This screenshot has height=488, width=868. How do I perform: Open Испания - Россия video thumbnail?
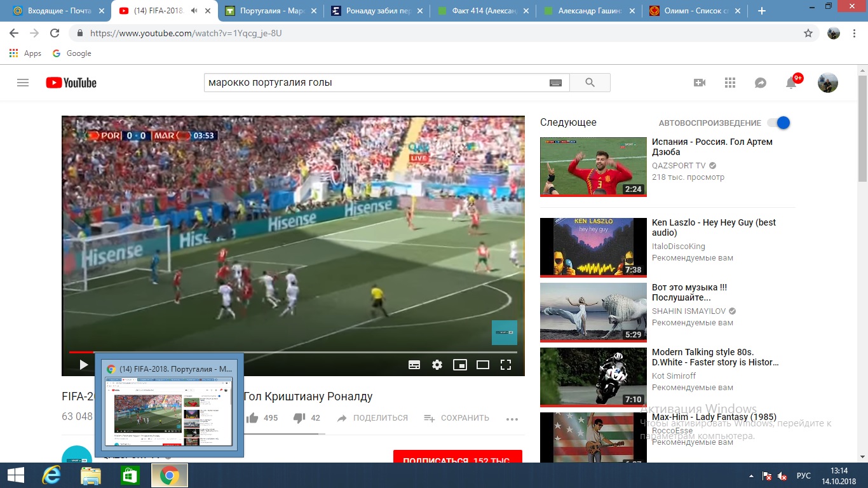click(x=593, y=167)
